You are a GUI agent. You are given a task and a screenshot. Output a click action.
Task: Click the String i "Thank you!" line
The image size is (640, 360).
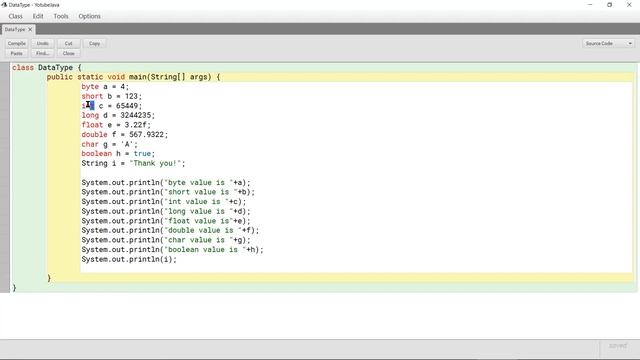(x=133, y=164)
